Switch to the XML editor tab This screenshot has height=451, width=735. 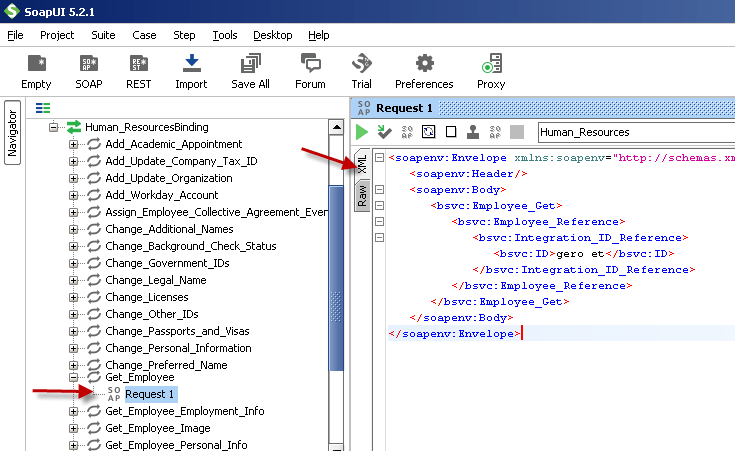click(x=362, y=164)
